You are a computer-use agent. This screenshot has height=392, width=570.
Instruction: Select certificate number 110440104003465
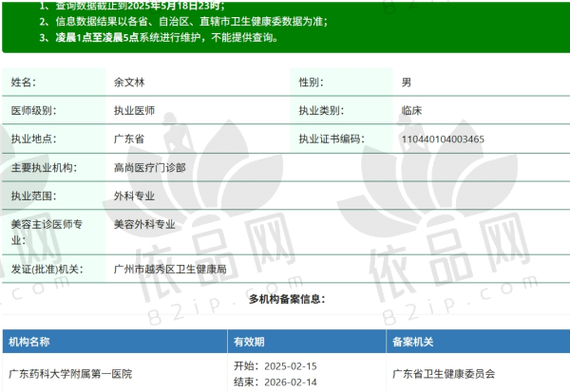[443, 140]
